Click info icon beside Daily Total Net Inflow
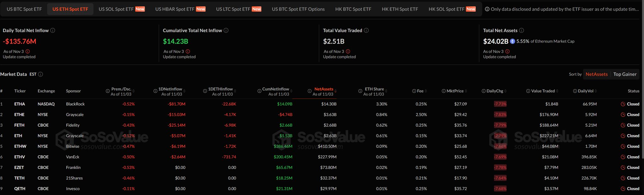Image resolution: width=644 pixels, height=195 pixels. pyautogui.click(x=53, y=31)
